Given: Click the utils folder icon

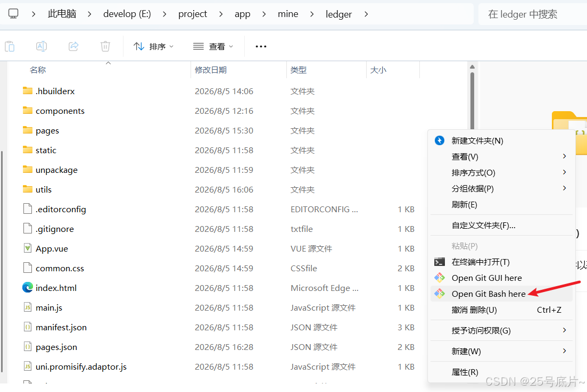Looking at the screenshot, I should click(28, 189).
